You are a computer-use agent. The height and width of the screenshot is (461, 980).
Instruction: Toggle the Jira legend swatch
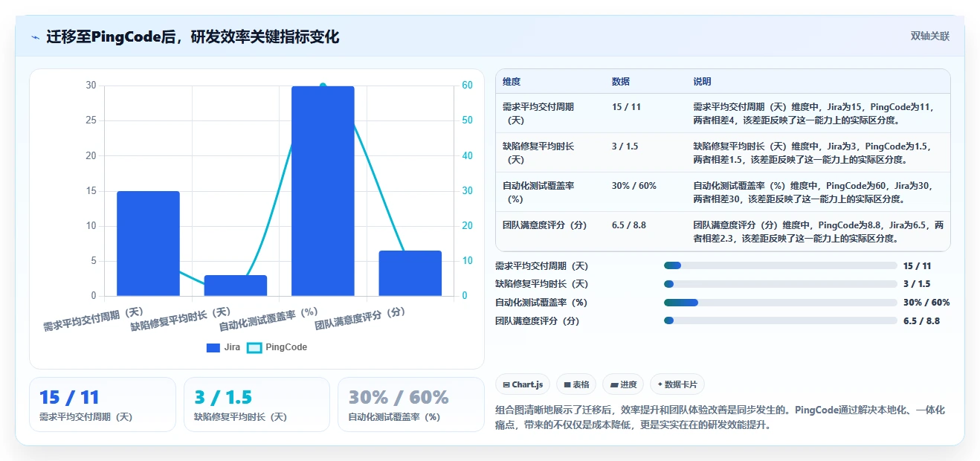click(213, 347)
